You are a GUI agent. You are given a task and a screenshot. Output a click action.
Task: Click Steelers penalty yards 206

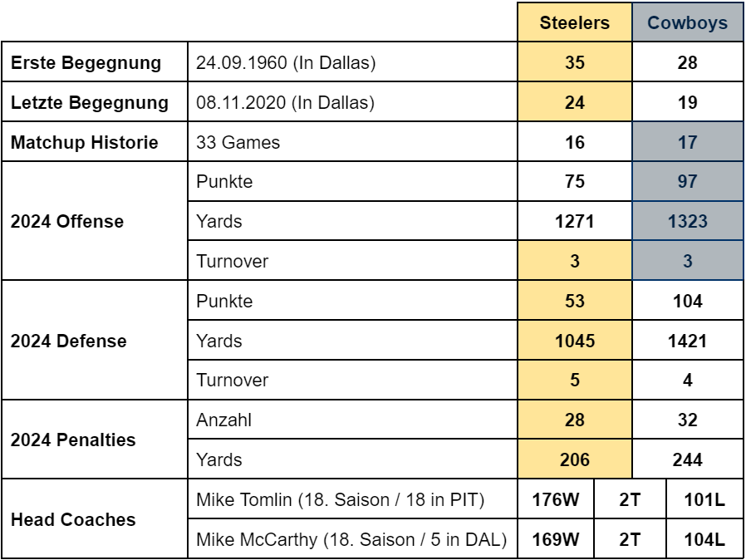pyautogui.click(x=575, y=459)
